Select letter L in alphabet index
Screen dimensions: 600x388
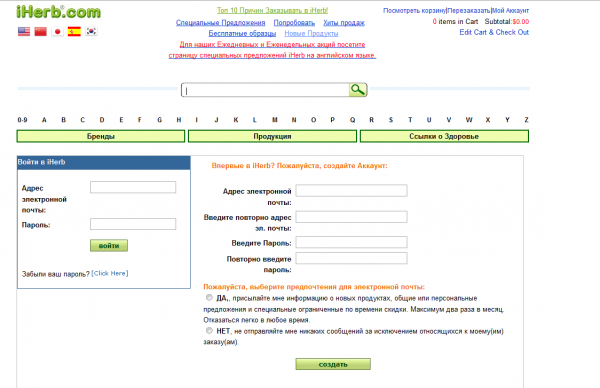click(x=254, y=120)
